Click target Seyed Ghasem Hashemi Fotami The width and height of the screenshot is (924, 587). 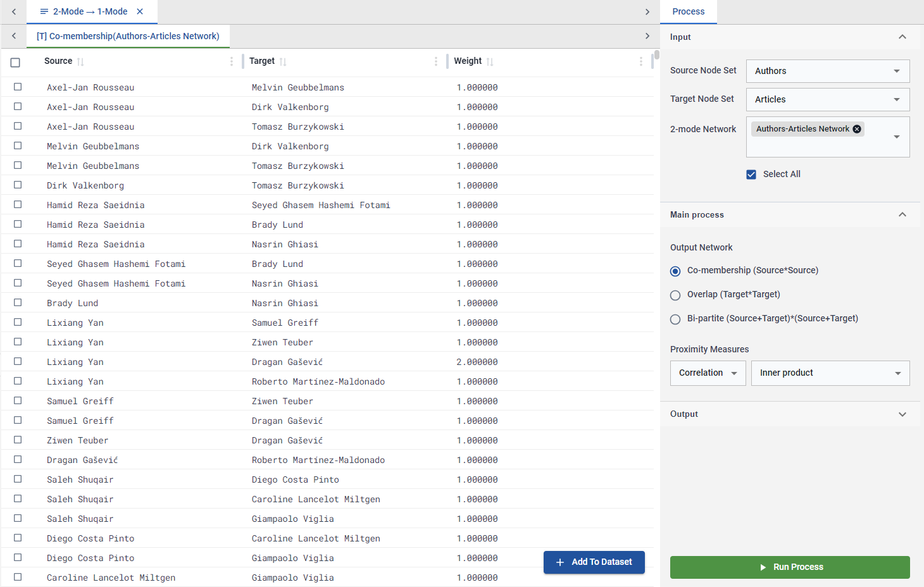coord(321,205)
